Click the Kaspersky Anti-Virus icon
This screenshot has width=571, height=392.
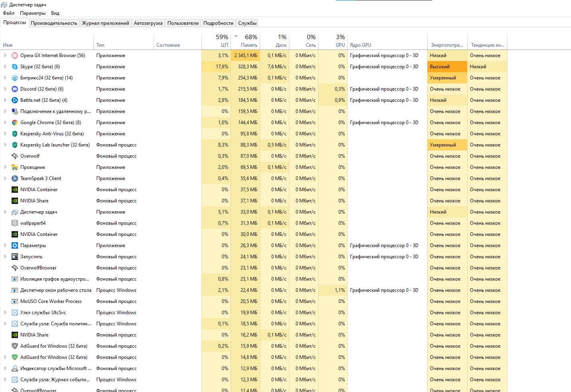[15, 134]
